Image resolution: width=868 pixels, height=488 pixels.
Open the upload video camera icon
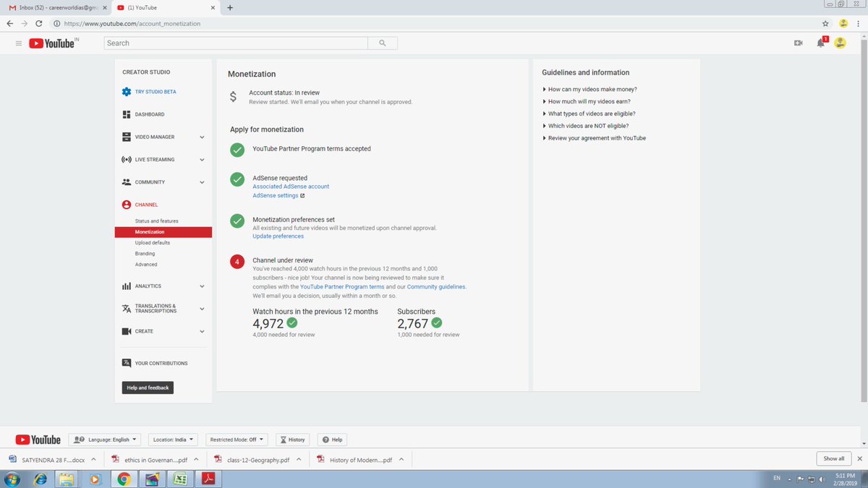[799, 43]
